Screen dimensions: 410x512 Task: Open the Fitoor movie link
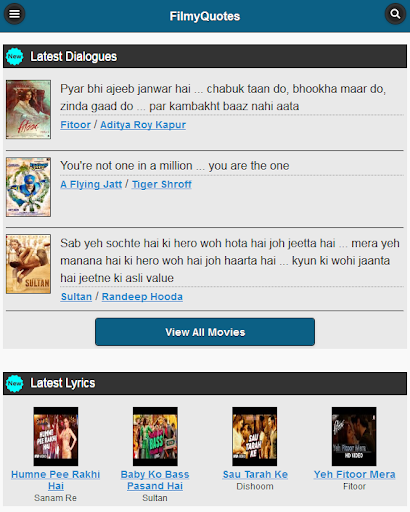pos(75,125)
